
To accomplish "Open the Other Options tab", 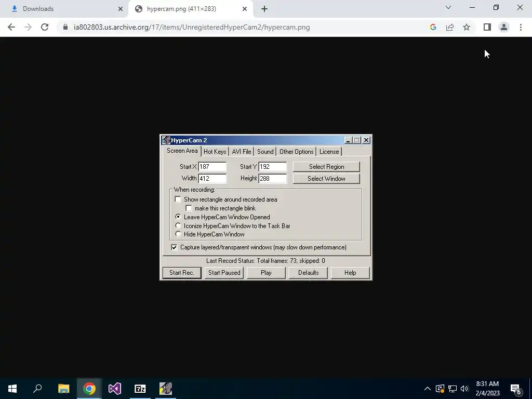I will click(297, 152).
